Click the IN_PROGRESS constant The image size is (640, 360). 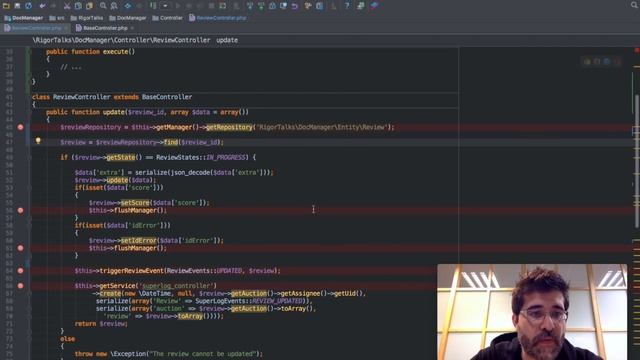(226, 158)
